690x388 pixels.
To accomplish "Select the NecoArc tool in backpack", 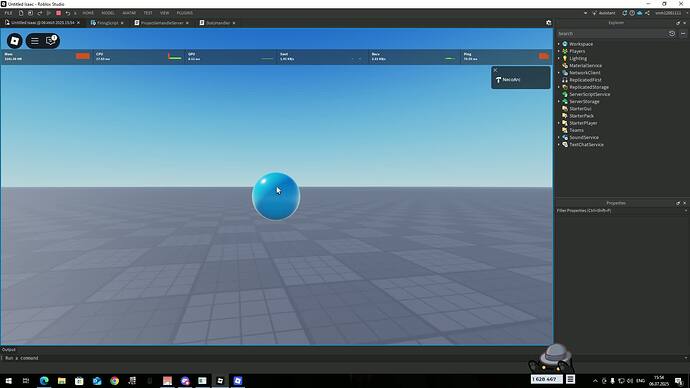I will coord(521,80).
